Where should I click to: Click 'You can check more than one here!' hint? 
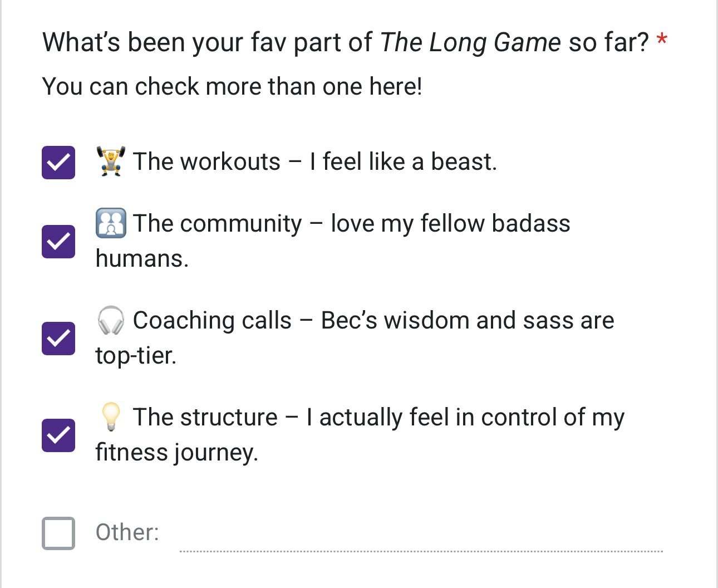[x=233, y=86]
